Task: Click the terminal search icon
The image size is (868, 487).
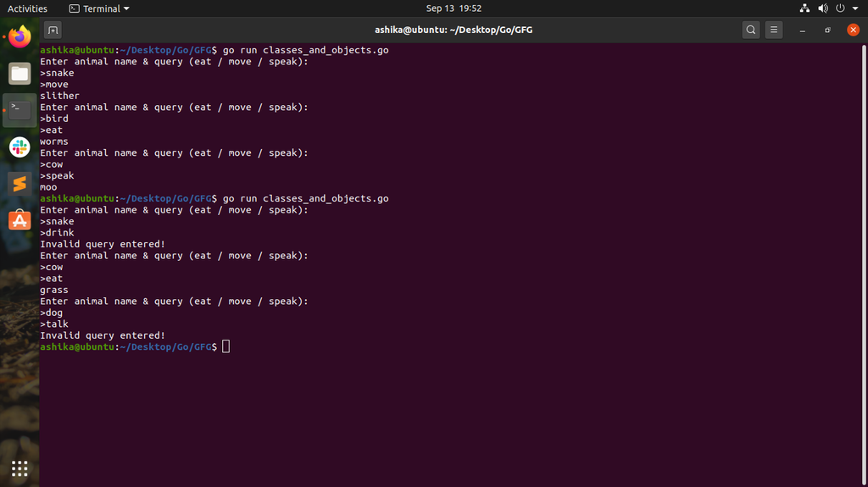Action: coord(751,30)
